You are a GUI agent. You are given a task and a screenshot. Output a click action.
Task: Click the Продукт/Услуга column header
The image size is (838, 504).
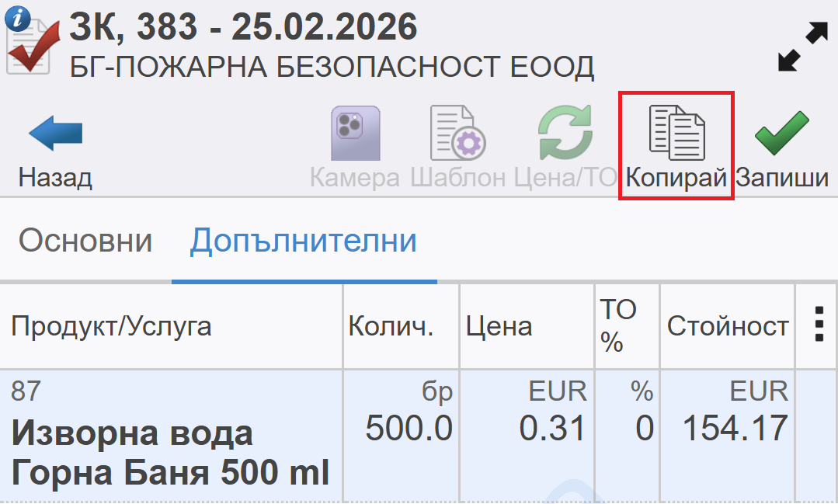111,326
